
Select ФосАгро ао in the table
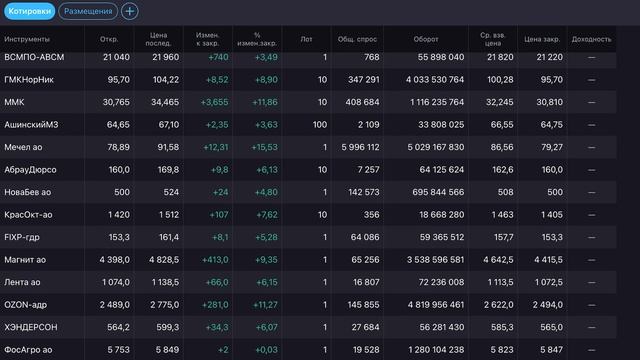click(x=308, y=349)
